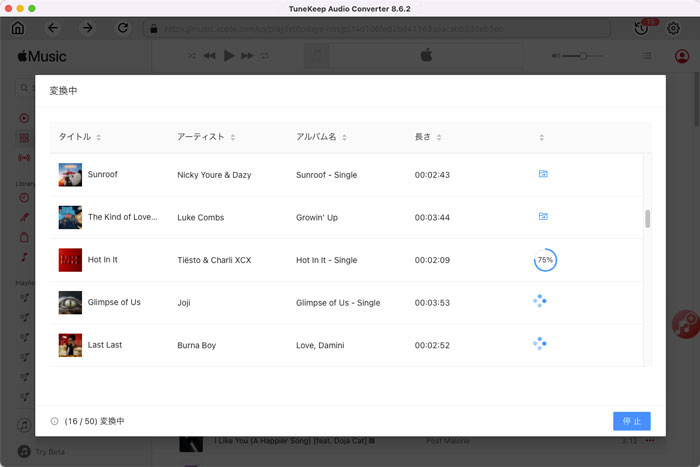Open output folder for Sunroof

point(543,174)
